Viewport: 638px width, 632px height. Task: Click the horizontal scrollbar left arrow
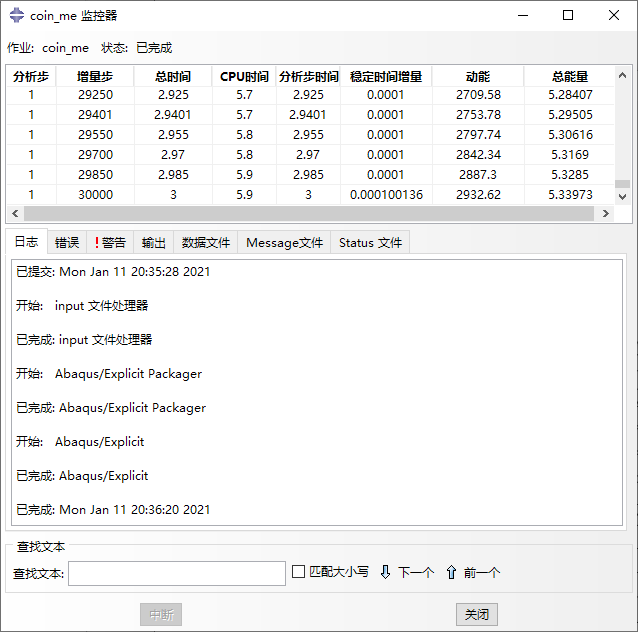pyautogui.click(x=15, y=213)
